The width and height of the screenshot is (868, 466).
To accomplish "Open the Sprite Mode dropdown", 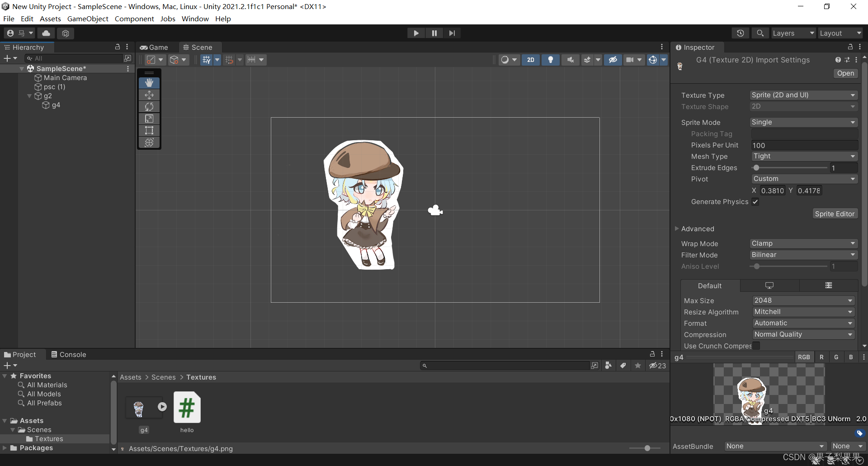I will point(804,122).
